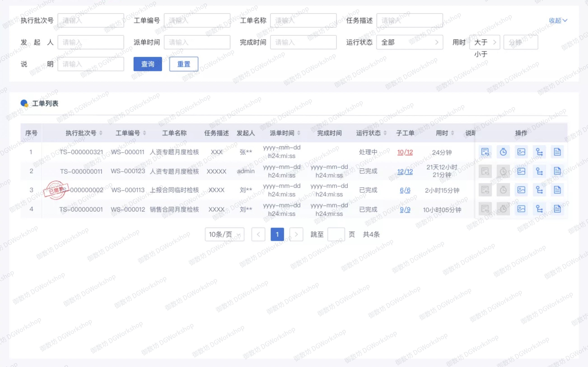The height and width of the screenshot is (367, 588).
Task: Click the first action icon in row WS-000011
Action: point(485,152)
